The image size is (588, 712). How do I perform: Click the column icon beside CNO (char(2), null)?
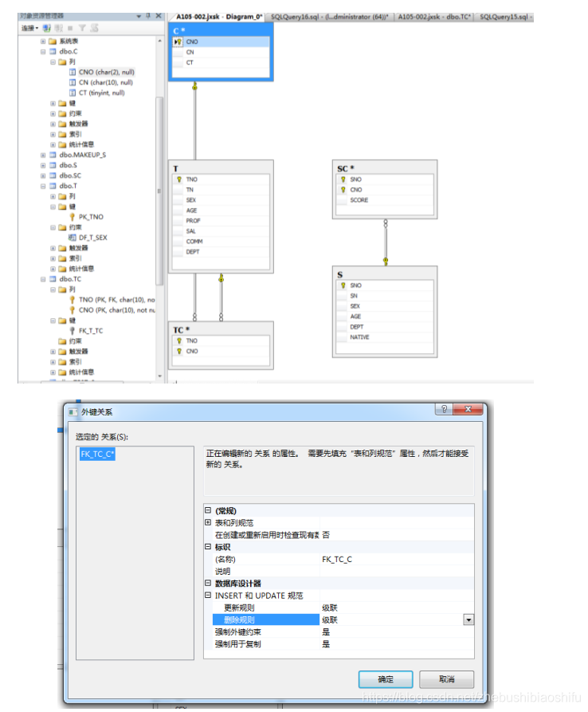73,73
